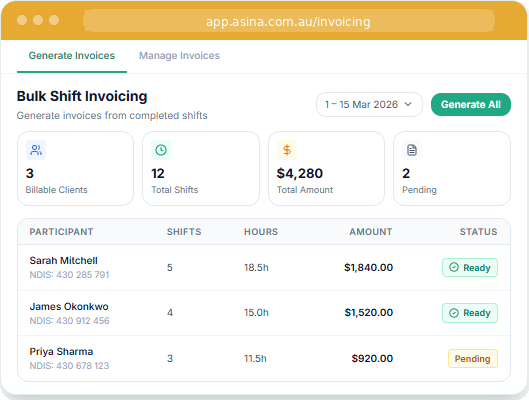529x400 pixels.
Task: Open the 1–15 Mar 2026 date dropdown
Action: click(x=369, y=105)
